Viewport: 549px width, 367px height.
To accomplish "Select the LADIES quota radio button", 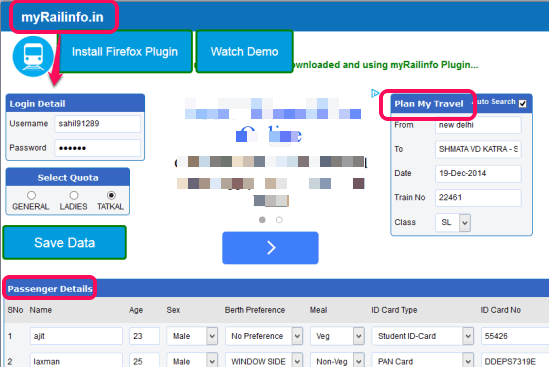I will (x=74, y=195).
